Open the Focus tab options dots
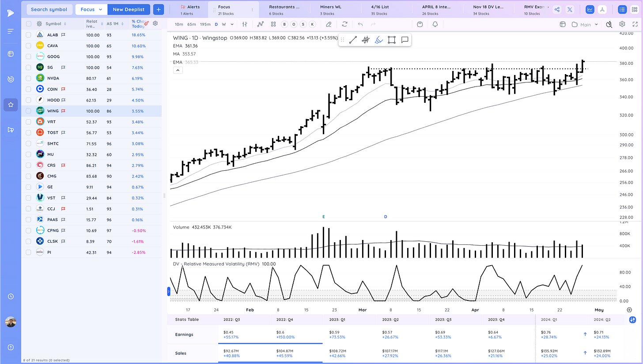The width and height of the screenshot is (643, 364). 252,10
